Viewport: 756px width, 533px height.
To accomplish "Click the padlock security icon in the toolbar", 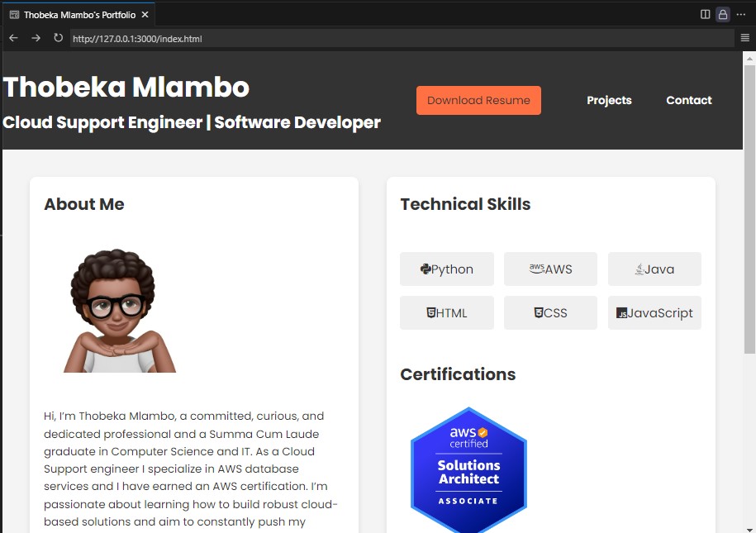I will pyautogui.click(x=722, y=13).
